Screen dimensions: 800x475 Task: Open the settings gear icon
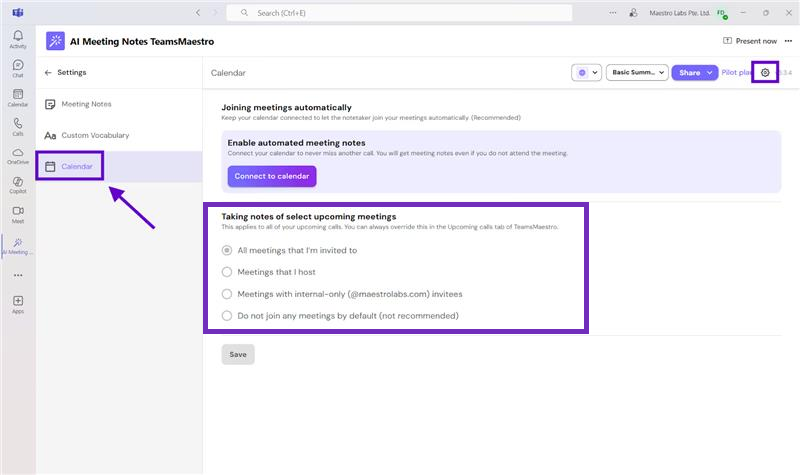point(765,72)
